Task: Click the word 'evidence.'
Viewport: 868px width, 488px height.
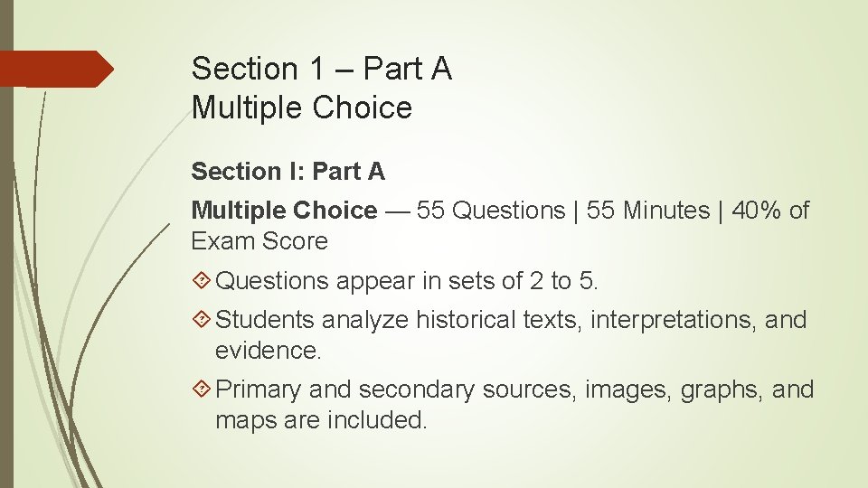Action: 268,351
